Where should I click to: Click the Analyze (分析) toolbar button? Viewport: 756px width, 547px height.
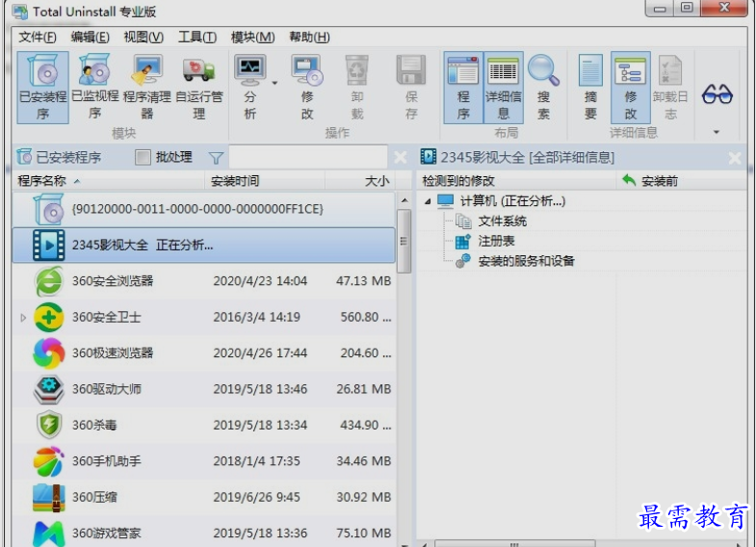249,88
